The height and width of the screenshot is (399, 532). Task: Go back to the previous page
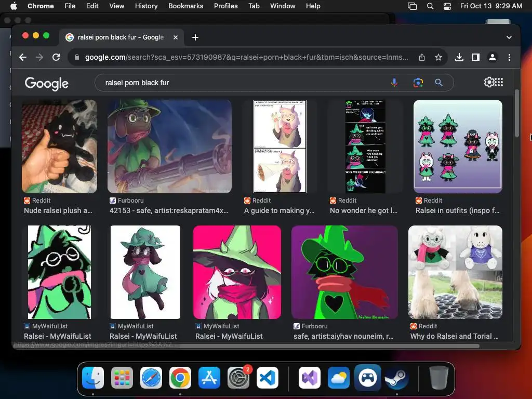[23, 57]
